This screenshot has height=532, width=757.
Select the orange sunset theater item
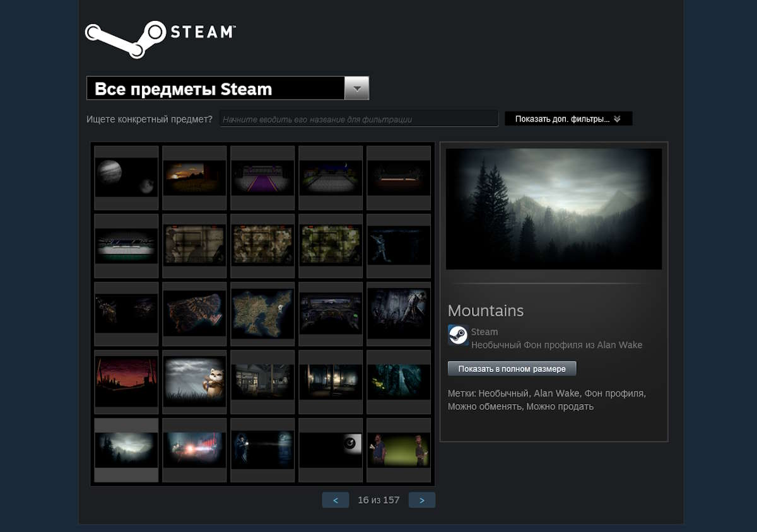click(x=194, y=178)
